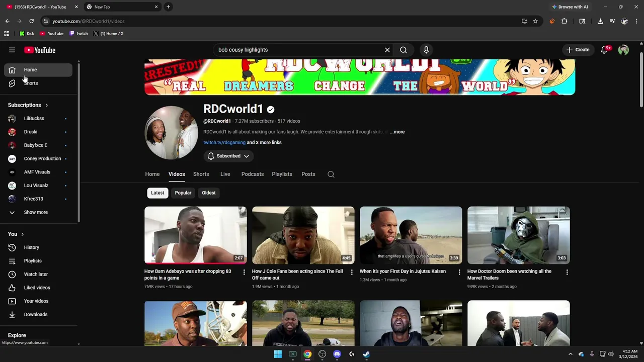
Task: Open Chrome extensions puzzle icon
Action: [x=564, y=21]
